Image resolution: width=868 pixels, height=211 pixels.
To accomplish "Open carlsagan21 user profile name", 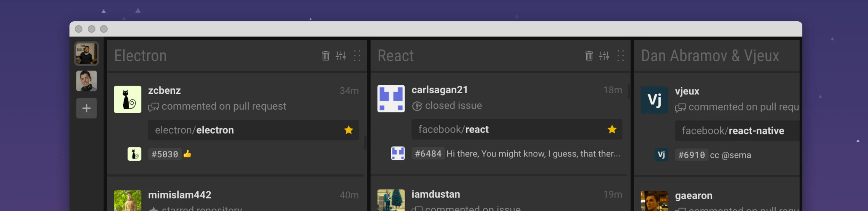I will click(x=440, y=90).
